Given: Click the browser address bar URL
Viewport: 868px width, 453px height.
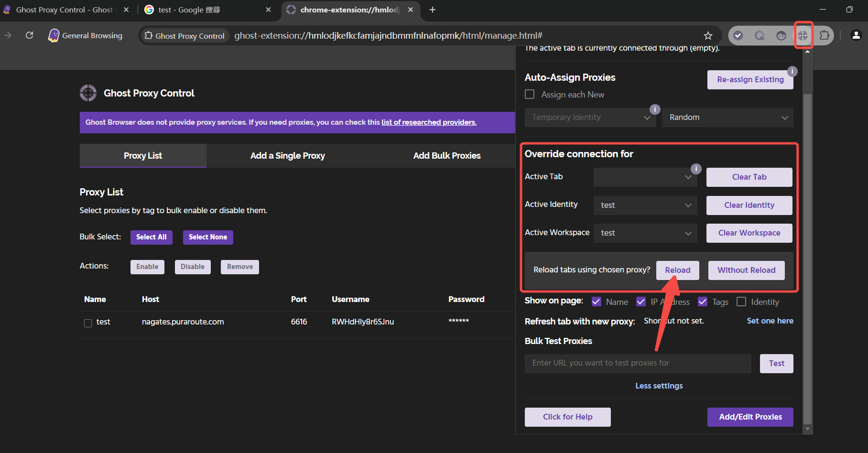Looking at the screenshot, I should [x=388, y=35].
